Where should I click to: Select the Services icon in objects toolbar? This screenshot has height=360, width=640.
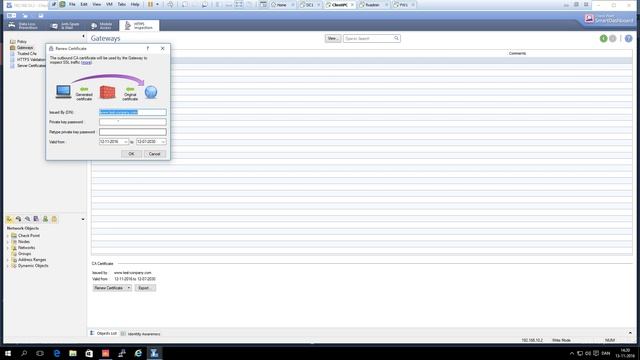tap(18, 219)
